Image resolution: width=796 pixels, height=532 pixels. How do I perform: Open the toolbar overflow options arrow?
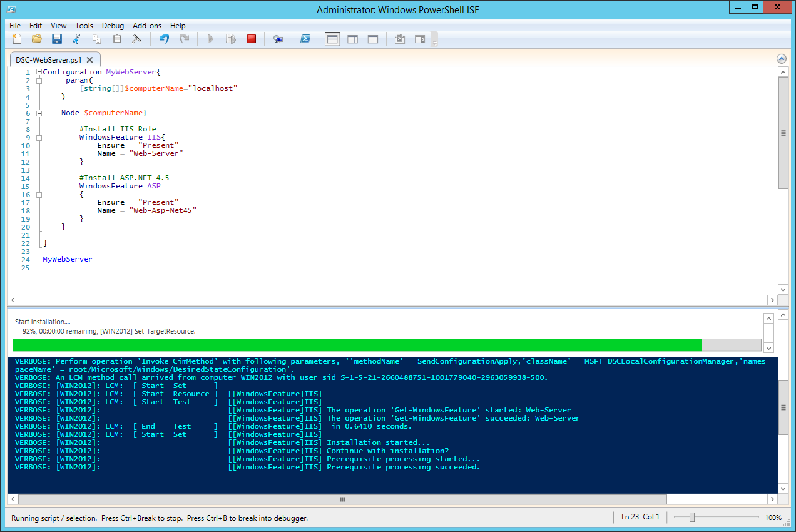434,39
